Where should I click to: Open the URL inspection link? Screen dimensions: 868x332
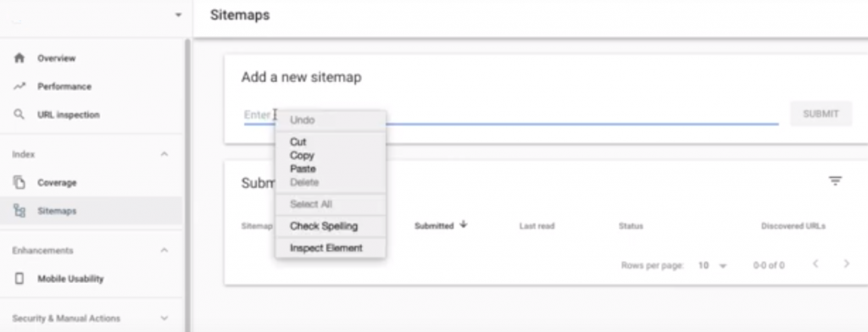(69, 114)
